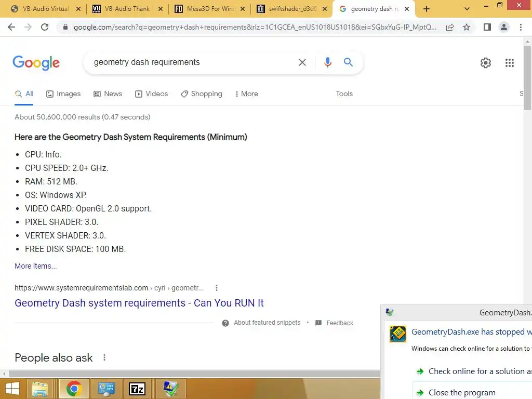
Task: View site information via the lock icon
Action: coord(65,27)
